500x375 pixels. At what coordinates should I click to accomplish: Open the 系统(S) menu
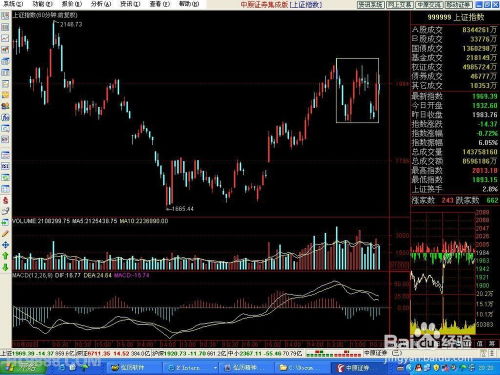[x=13, y=4]
